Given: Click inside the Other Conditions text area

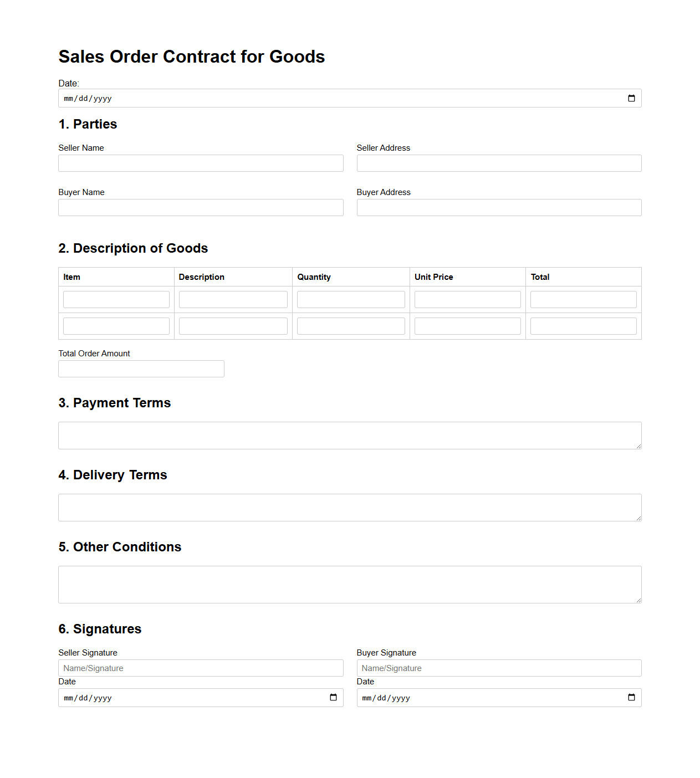Looking at the screenshot, I should pos(349,584).
